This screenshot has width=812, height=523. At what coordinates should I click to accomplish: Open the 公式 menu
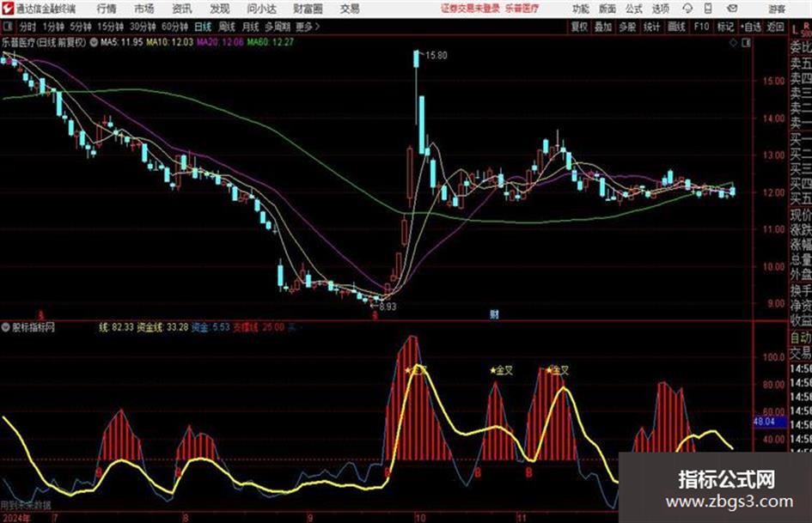tap(634, 9)
